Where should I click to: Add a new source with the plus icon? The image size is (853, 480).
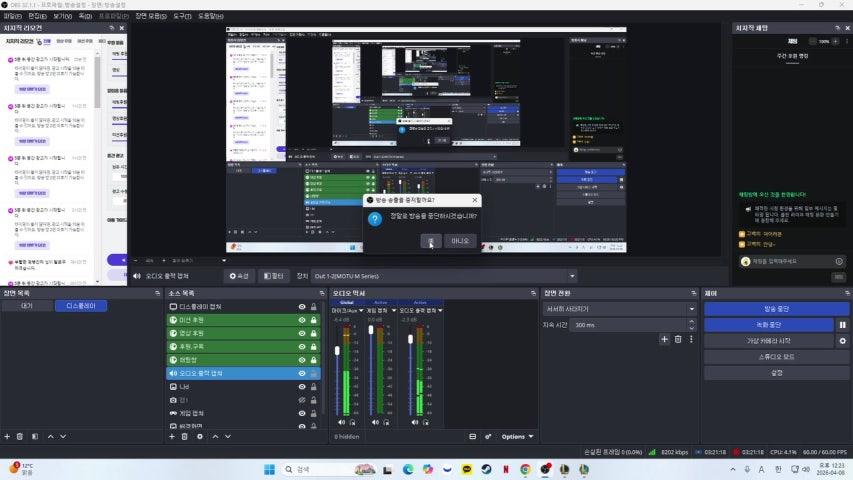pyautogui.click(x=171, y=436)
